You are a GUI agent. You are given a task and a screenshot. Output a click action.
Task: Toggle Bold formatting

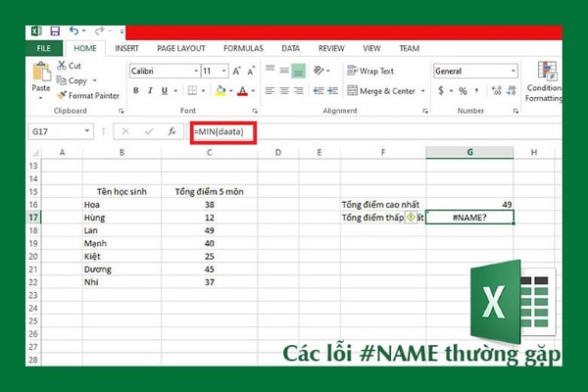pos(136,91)
